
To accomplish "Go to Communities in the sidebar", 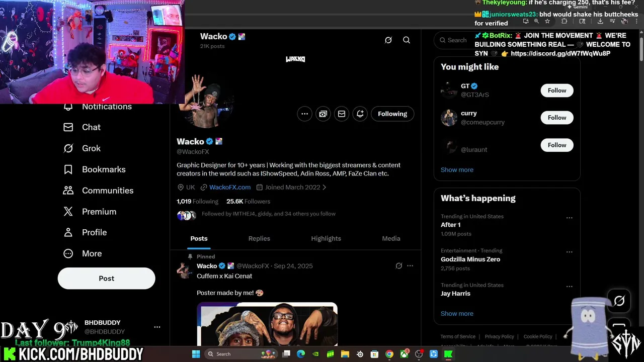I will pos(98,191).
